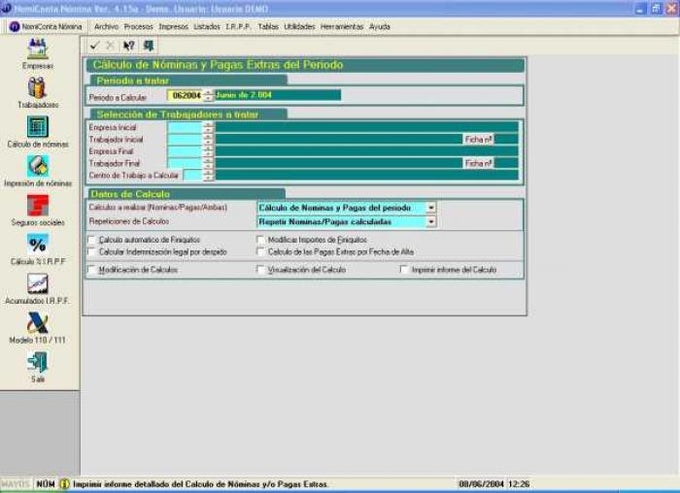680x493 pixels.
Task: Click the Trabajador Inicial spinner arrows
Action: (208, 140)
